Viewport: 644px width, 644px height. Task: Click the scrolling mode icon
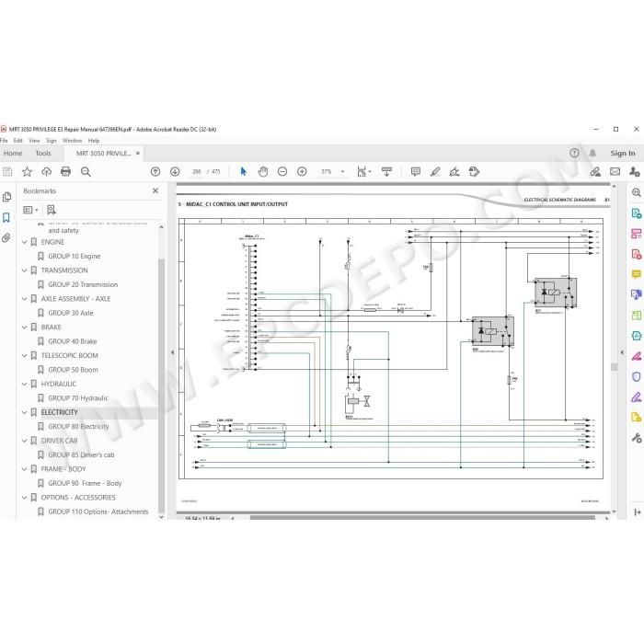(386, 172)
